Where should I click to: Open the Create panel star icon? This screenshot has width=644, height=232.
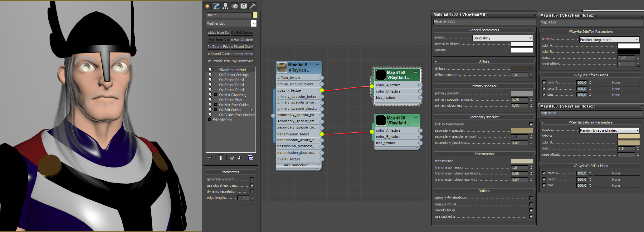point(207,6)
